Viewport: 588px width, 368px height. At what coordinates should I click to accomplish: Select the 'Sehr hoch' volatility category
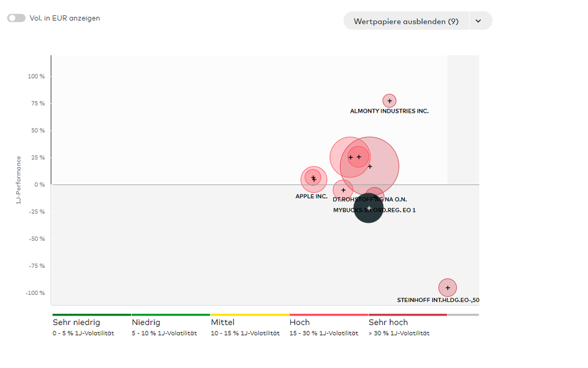click(388, 323)
